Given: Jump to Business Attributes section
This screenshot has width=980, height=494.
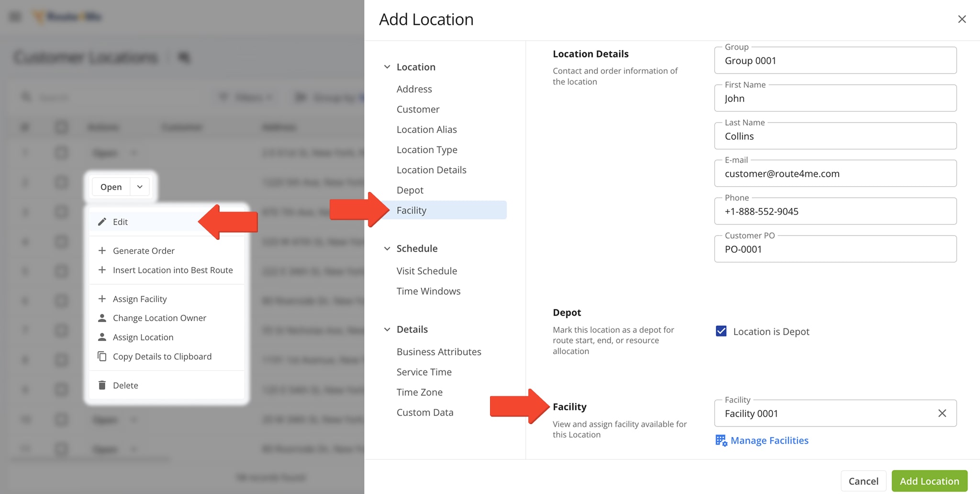Looking at the screenshot, I should point(439,352).
